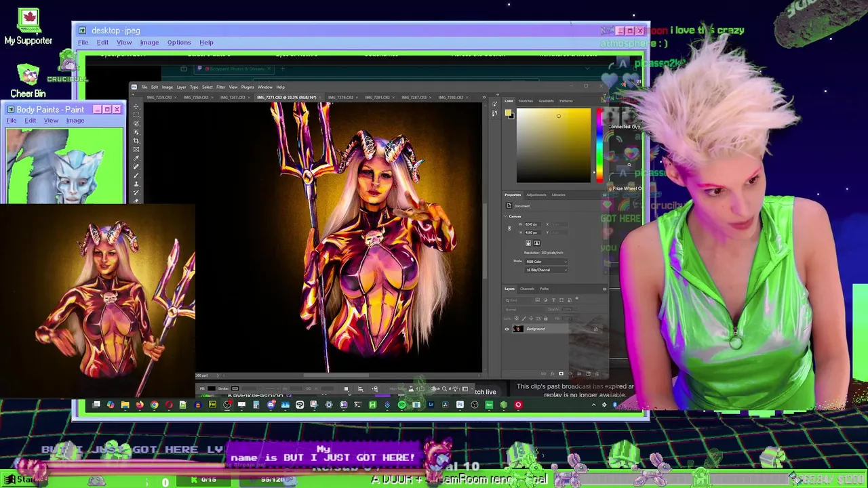The width and height of the screenshot is (868, 488).
Task: Select the Lasso tool in Photoshop
Action: click(x=136, y=123)
